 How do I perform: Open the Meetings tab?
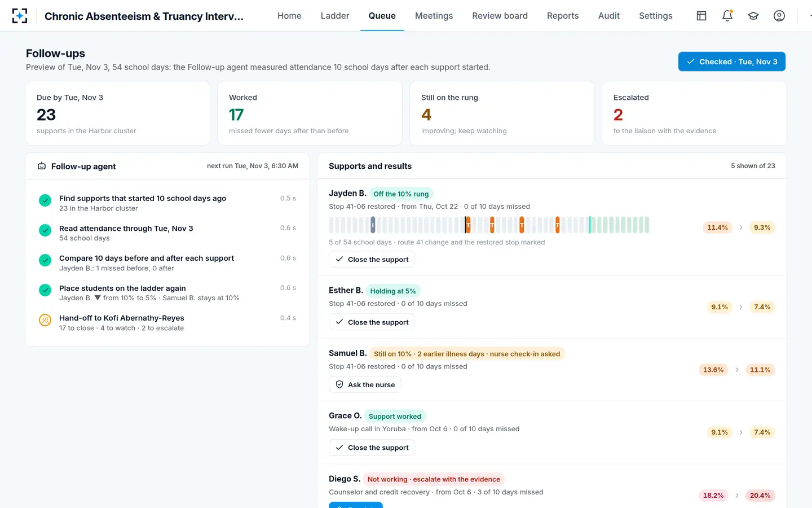click(434, 16)
